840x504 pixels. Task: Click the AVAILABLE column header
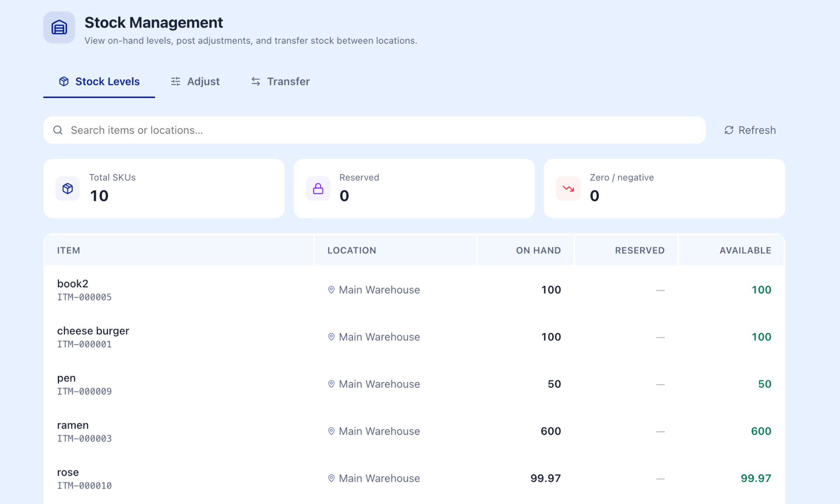click(x=745, y=250)
